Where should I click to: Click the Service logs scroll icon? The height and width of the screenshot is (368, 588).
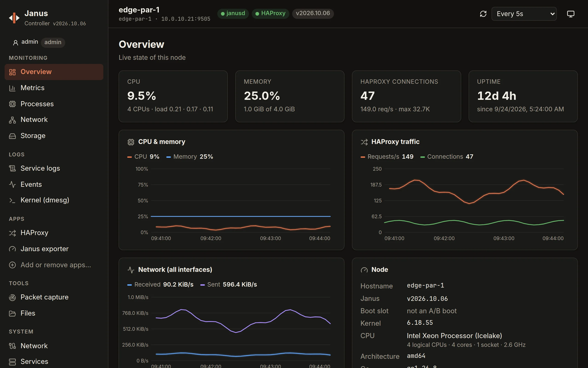click(12, 168)
